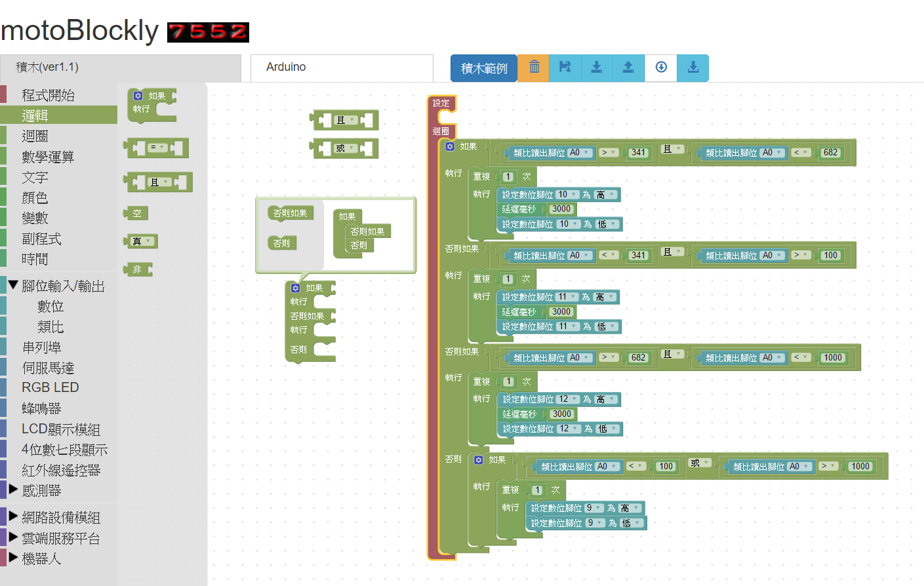Open the 或 operator dropdown in the nested 如果
This screenshot has height=586, width=924.
coord(700,463)
